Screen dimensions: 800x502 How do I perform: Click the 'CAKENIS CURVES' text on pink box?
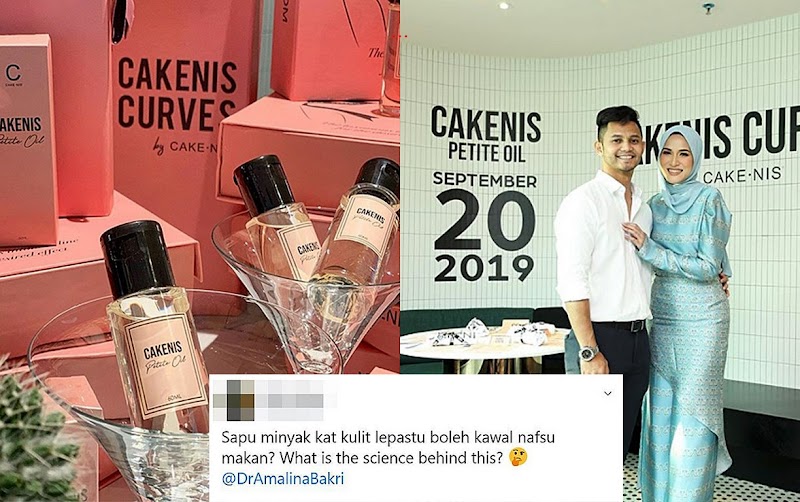point(178,94)
